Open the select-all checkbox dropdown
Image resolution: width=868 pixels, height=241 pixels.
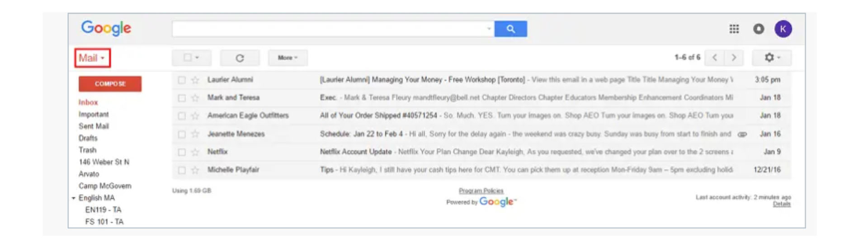pyautogui.click(x=191, y=57)
